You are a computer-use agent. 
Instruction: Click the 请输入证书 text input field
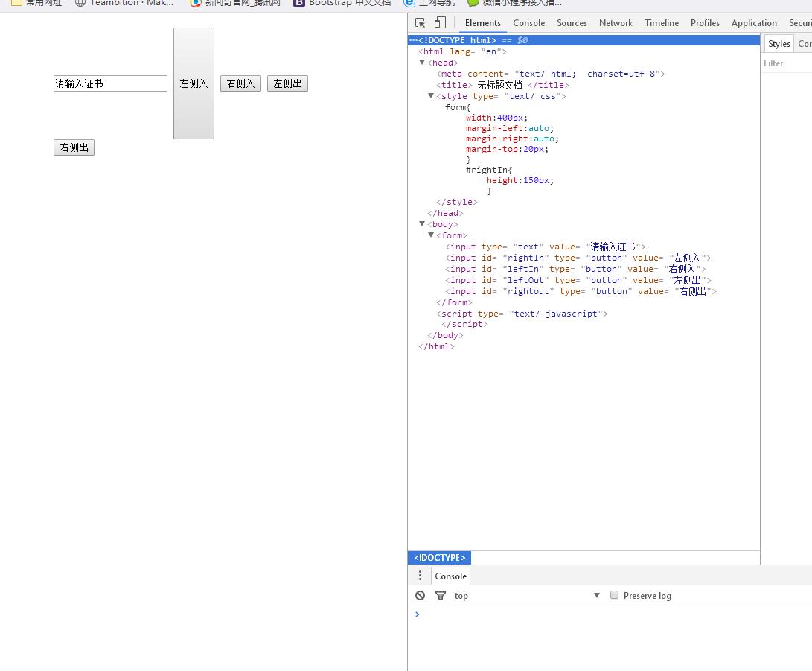point(110,83)
